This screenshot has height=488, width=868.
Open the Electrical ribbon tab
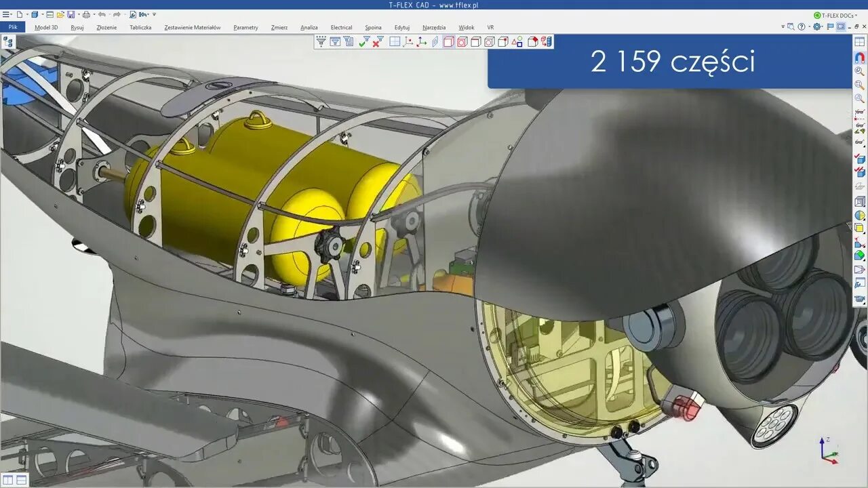(x=341, y=28)
